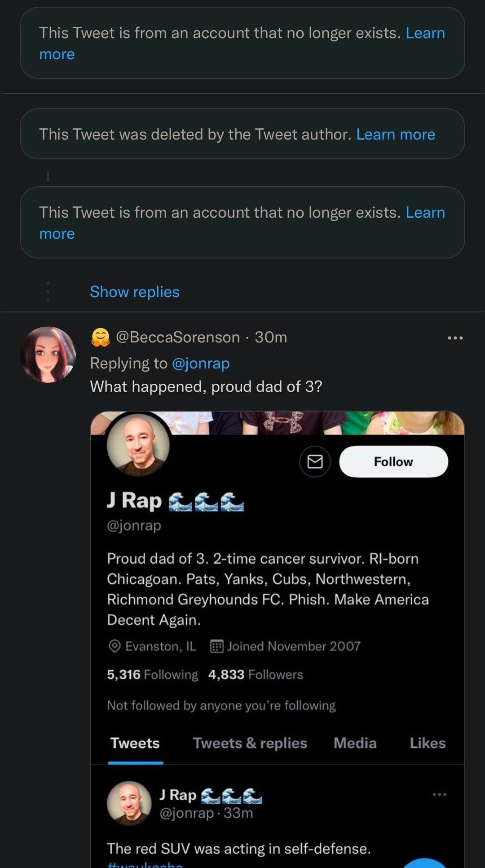The image size is (485, 868).
Task: Click Learn more on deleted tweet notice
Action: (395, 134)
